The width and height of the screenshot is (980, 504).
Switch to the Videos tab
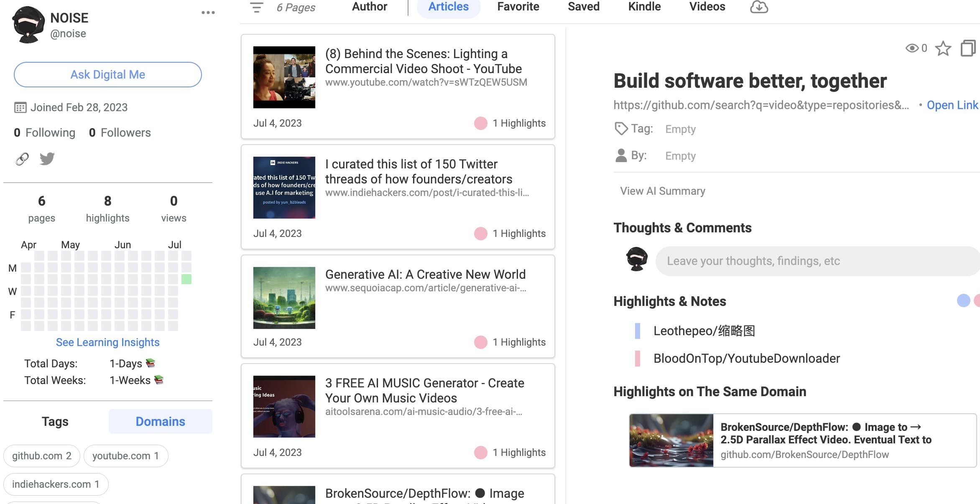[707, 7]
